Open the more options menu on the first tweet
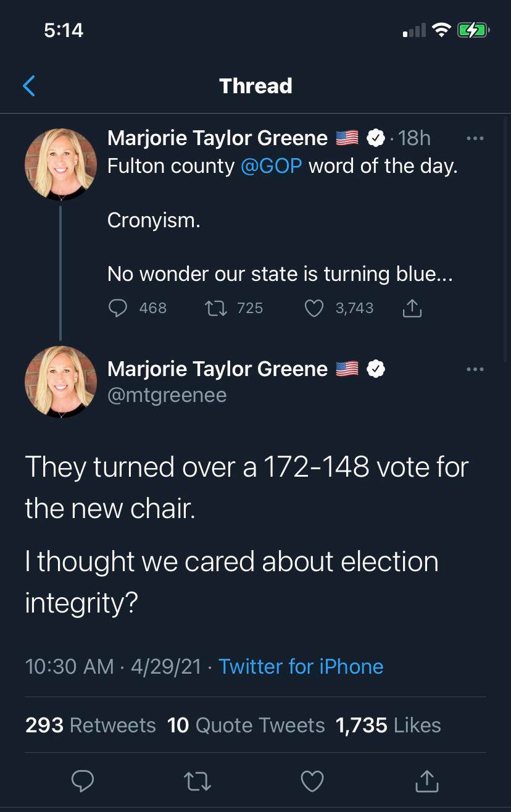The image size is (511, 812). 475,138
